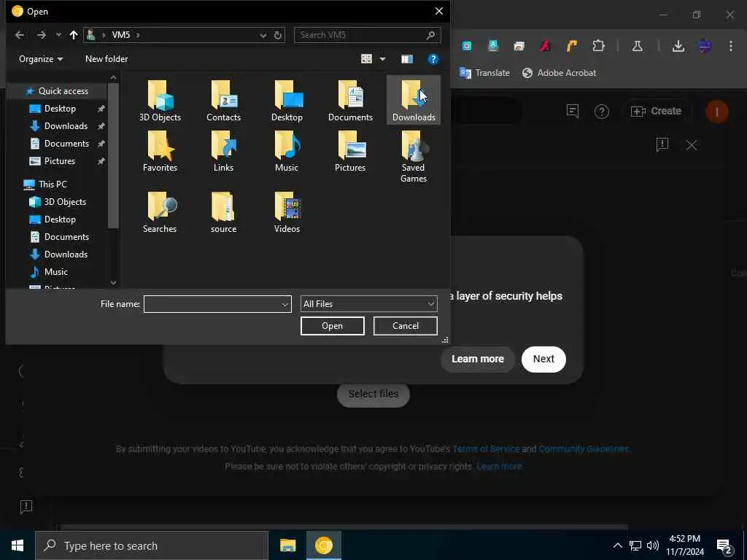Open the browser three-dot menu

(x=731, y=46)
